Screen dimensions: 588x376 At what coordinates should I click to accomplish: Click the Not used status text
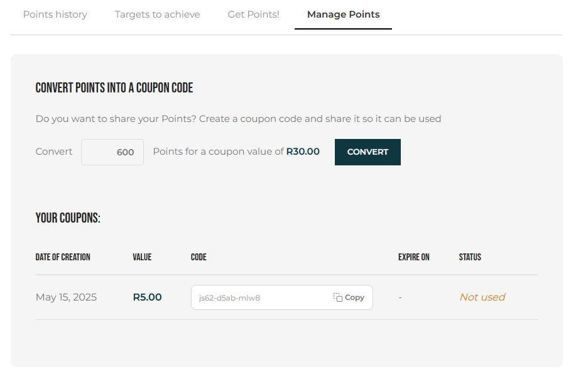(x=482, y=297)
